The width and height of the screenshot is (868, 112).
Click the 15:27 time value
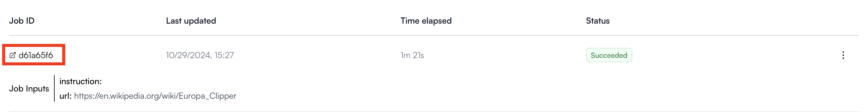224,55
